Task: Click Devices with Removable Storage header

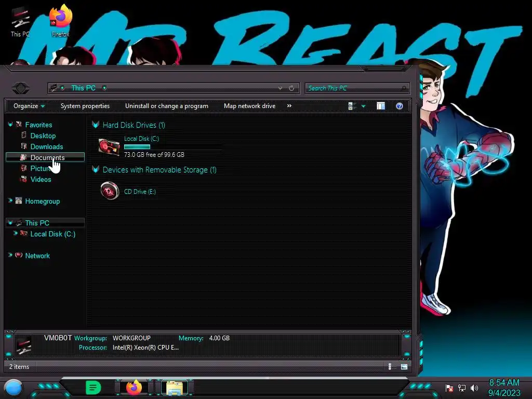Action: point(159,170)
